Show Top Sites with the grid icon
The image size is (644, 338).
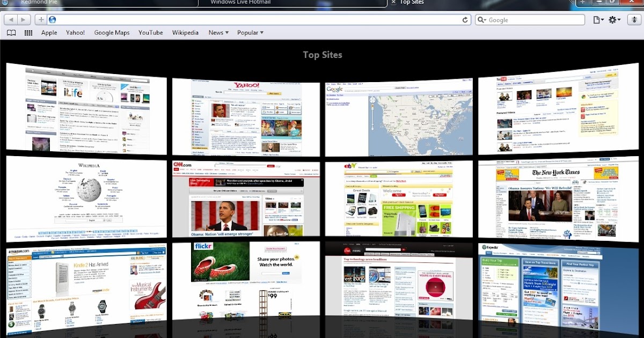[x=28, y=33]
